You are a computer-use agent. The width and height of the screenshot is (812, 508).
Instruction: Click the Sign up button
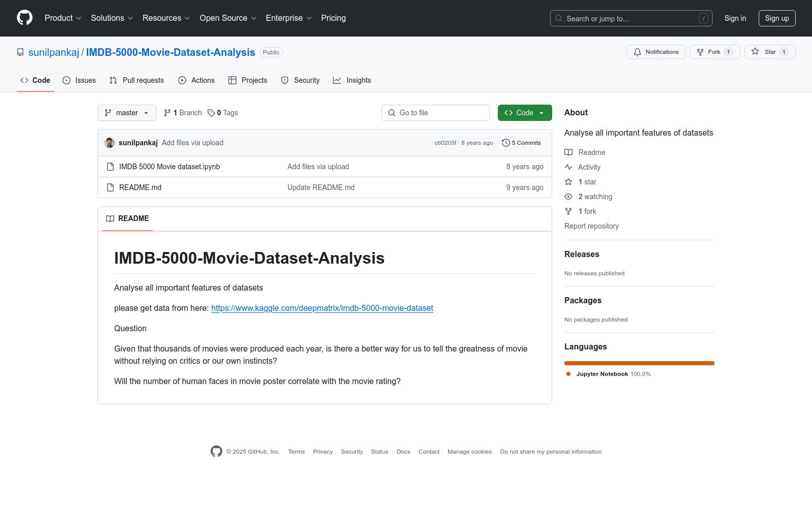(x=777, y=18)
